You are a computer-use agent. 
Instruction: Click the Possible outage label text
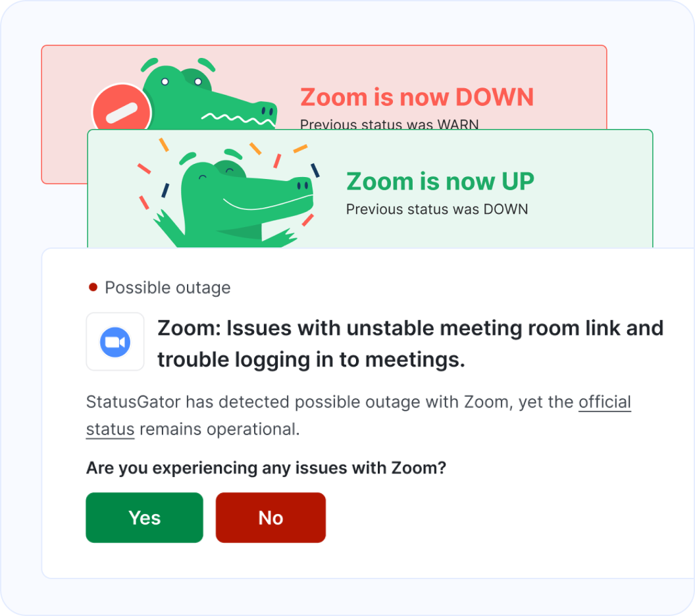click(x=168, y=288)
